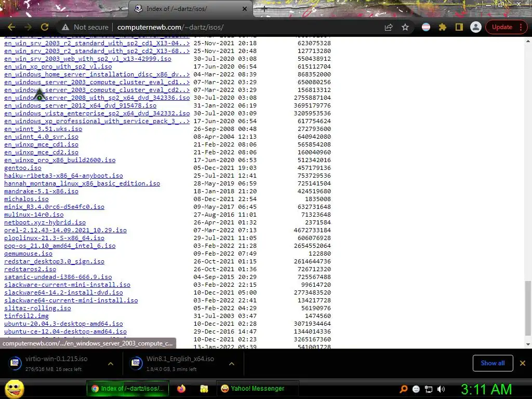This screenshot has height=399, width=532.
Task: Close the downloads bar with X
Action: pos(523,363)
